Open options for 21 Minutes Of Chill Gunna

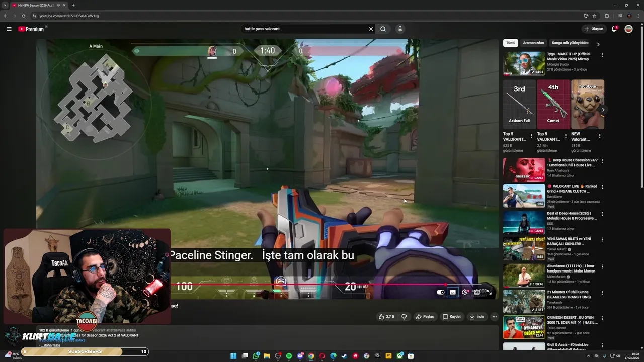click(x=602, y=293)
